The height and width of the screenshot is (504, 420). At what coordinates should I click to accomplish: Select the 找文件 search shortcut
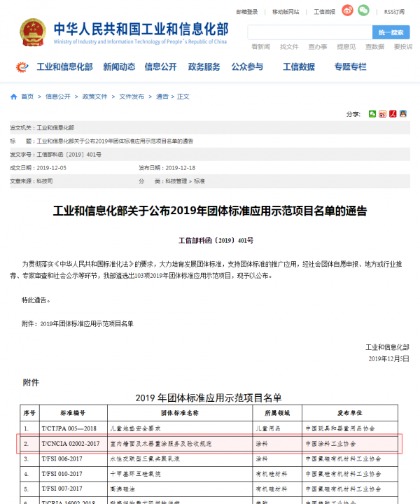click(x=289, y=47)
